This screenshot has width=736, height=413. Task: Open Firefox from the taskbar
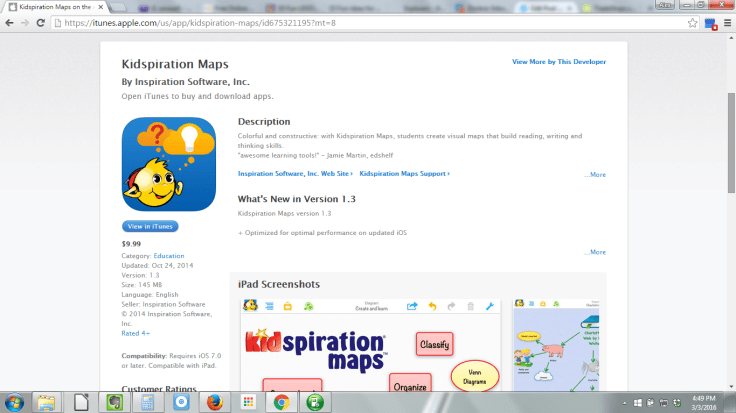coord(215,403)
